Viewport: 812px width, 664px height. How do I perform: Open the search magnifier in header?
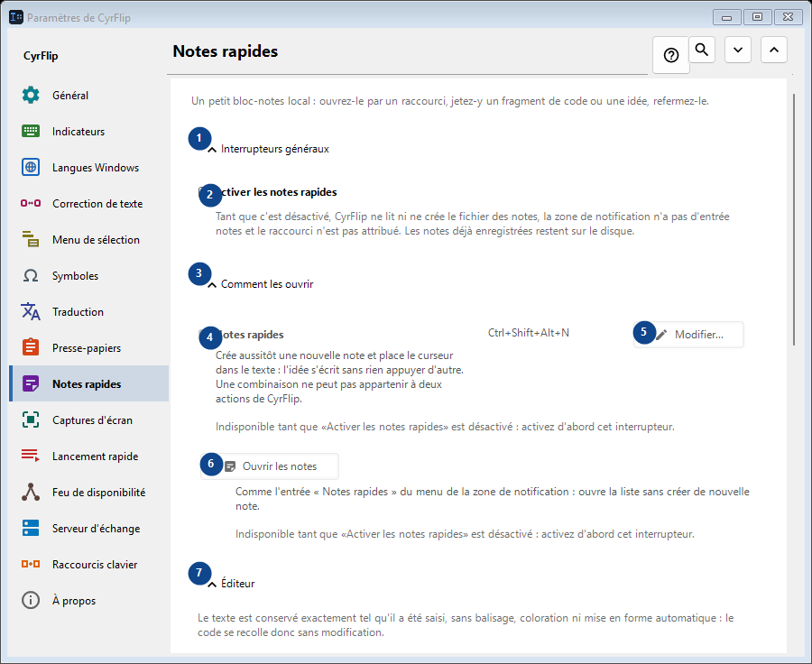(702, 50)
